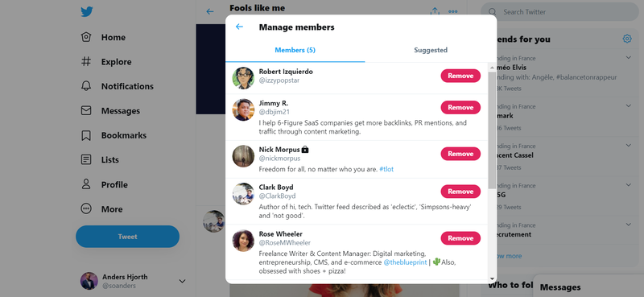Open trends settings gear icon

(x=627, y=39)
